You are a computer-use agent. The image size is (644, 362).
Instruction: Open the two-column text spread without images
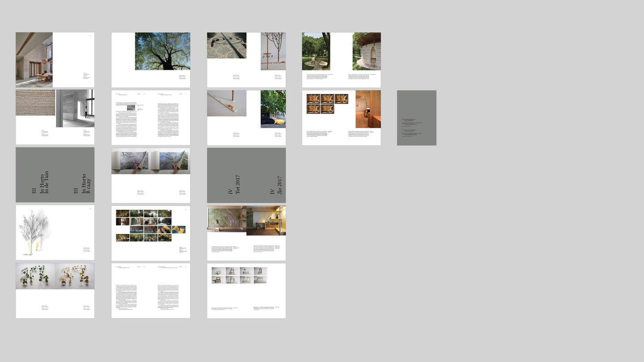point(151,291)
